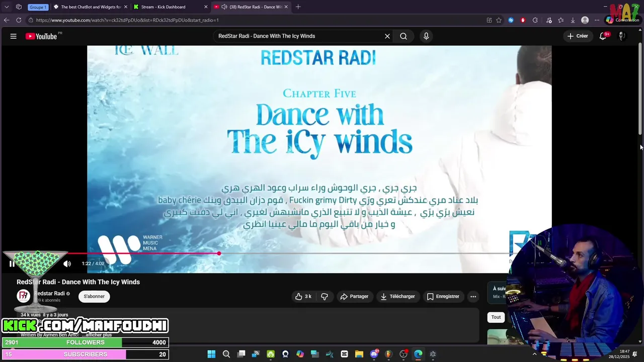Open the workspaces icon beside the tab group
The height and width of the screenshot is (362, 644).
[19, 7]
